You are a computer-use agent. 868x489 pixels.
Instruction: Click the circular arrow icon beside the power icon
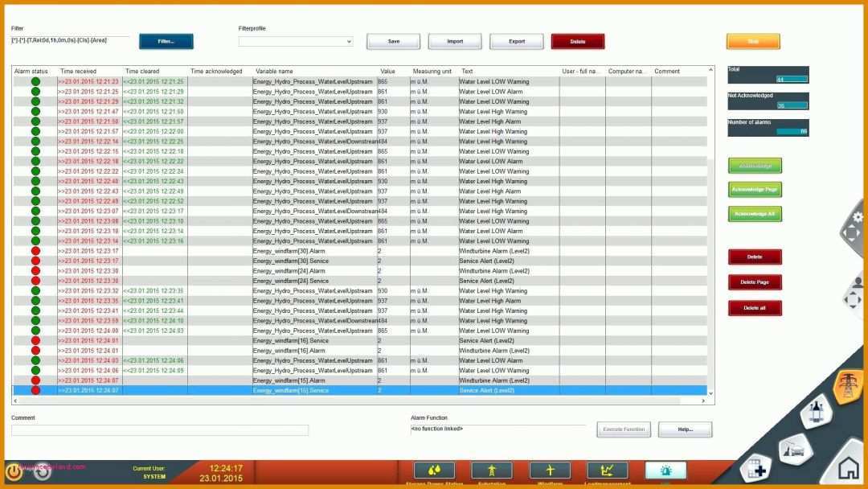tap(43, 471)
